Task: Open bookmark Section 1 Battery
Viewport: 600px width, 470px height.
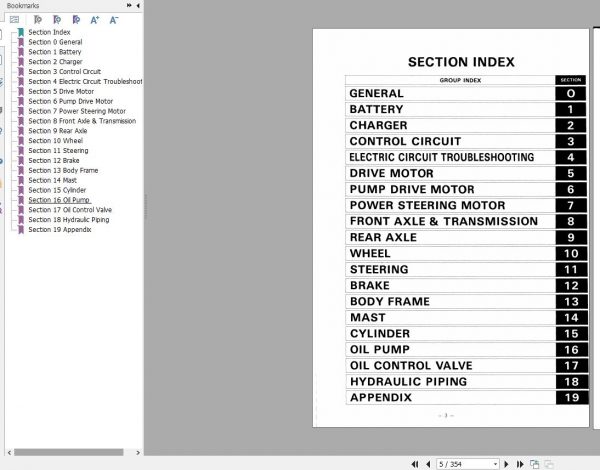Action: click(55, 52)
